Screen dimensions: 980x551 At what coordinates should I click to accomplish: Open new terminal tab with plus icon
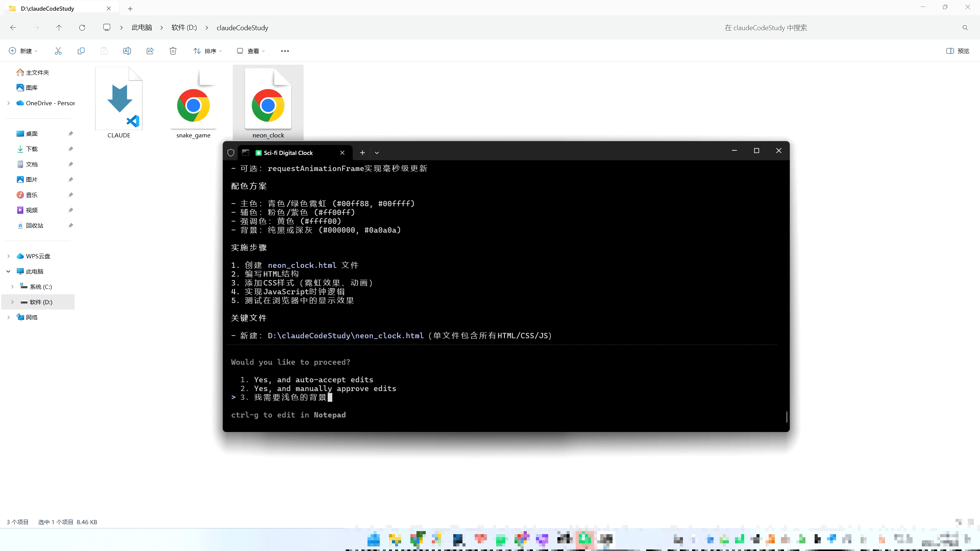[362, 153]
